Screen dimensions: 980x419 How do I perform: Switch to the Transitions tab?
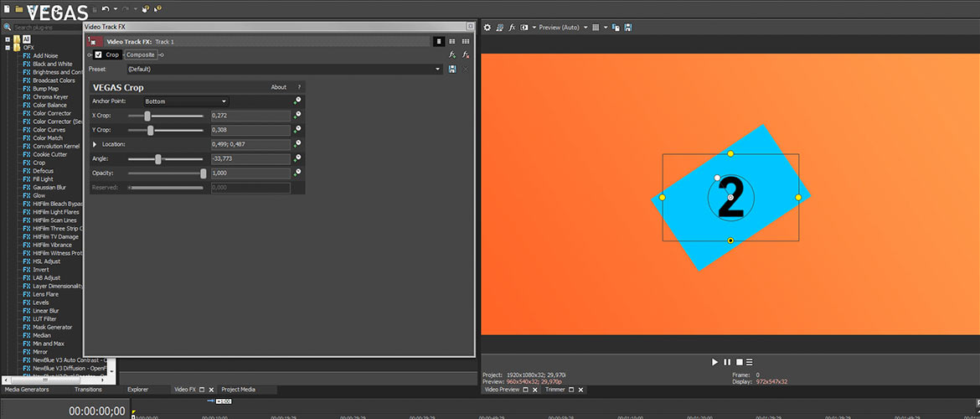[x=88, y=390]
